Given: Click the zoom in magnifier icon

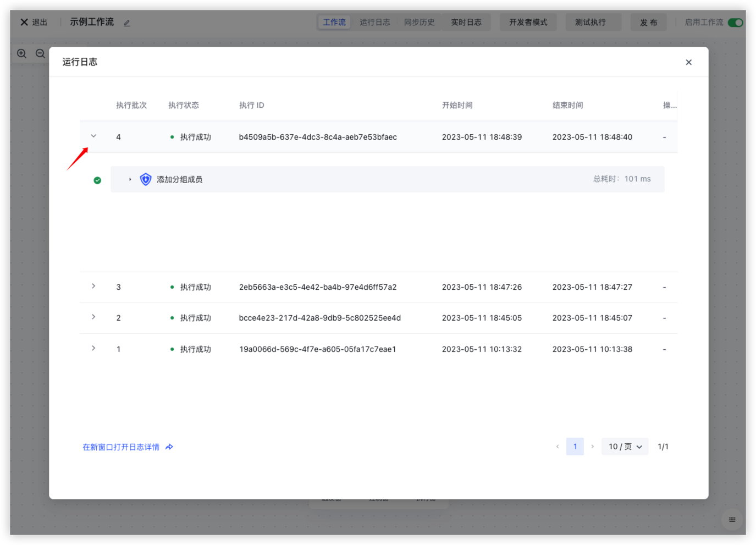Looking at the screenshot, I should (21, 53).
